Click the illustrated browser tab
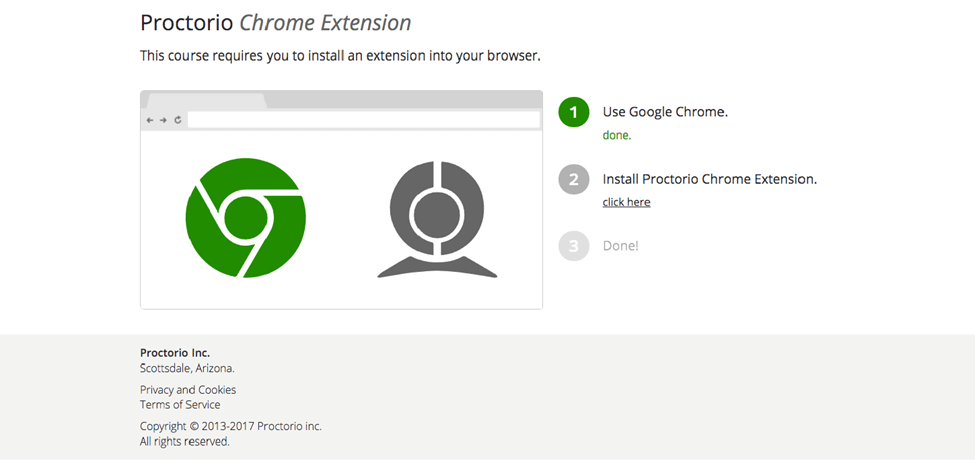 click(205, 101)
